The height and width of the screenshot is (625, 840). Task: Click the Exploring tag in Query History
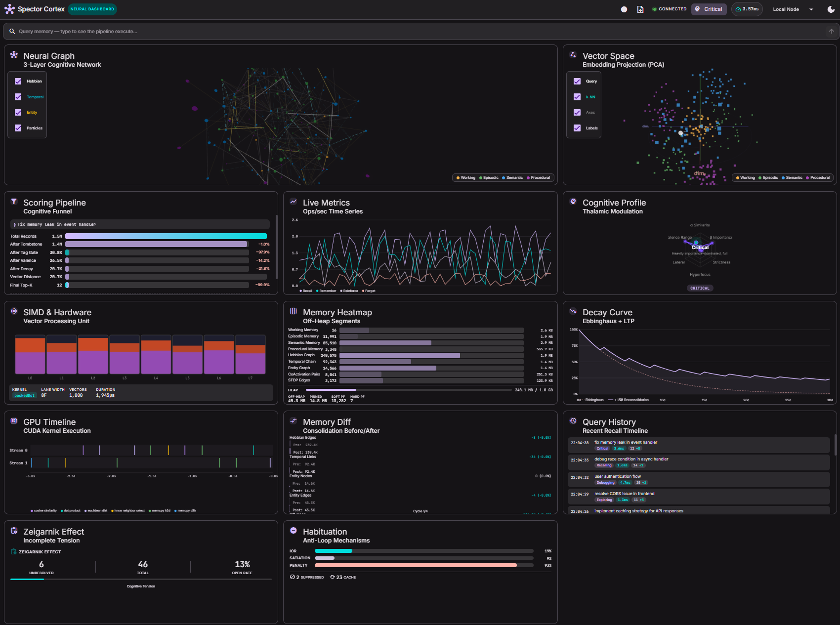coord(604,500)
